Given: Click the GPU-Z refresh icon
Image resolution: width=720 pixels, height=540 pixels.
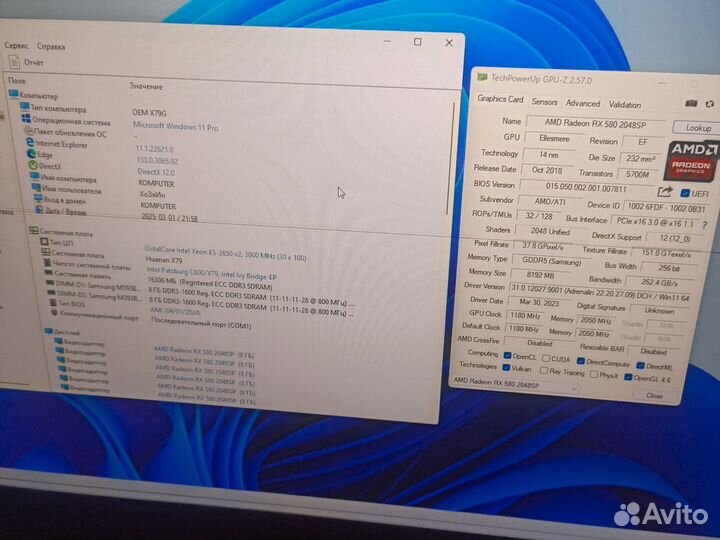Looking at the screenshot, I should click(x=709, y=104).
